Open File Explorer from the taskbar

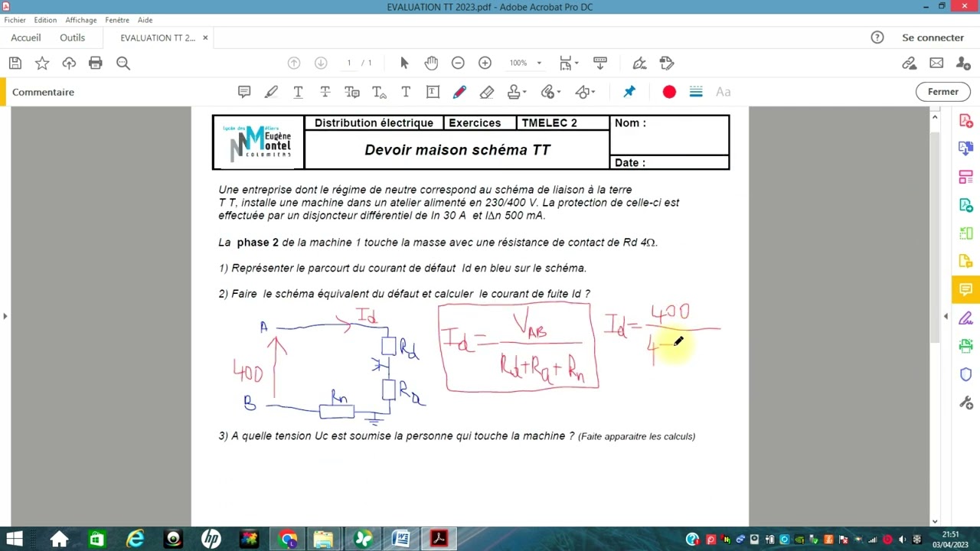[325, 540]
